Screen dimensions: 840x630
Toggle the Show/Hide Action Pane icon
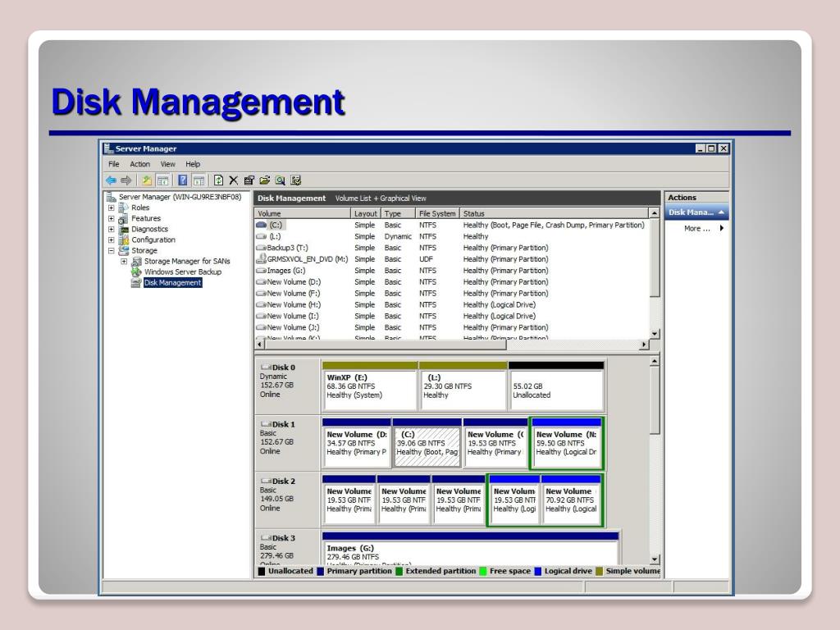(x=199, y=180)
